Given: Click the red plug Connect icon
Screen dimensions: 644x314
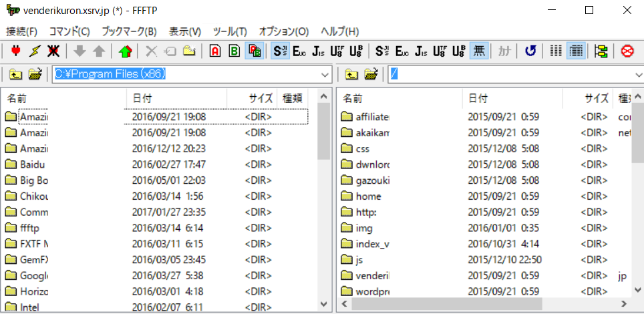Looking at the screenshot, I should (15, 51).
